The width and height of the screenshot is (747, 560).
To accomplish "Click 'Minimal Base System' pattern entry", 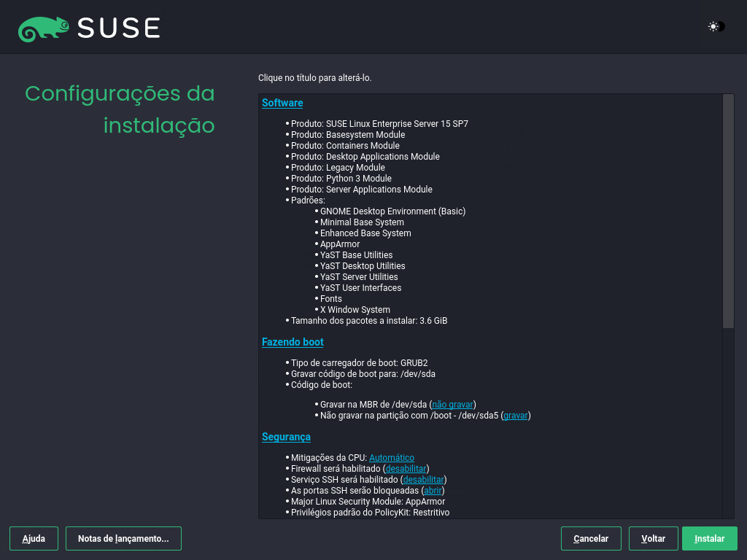I will pyautogui.click(x=362, y=222).
